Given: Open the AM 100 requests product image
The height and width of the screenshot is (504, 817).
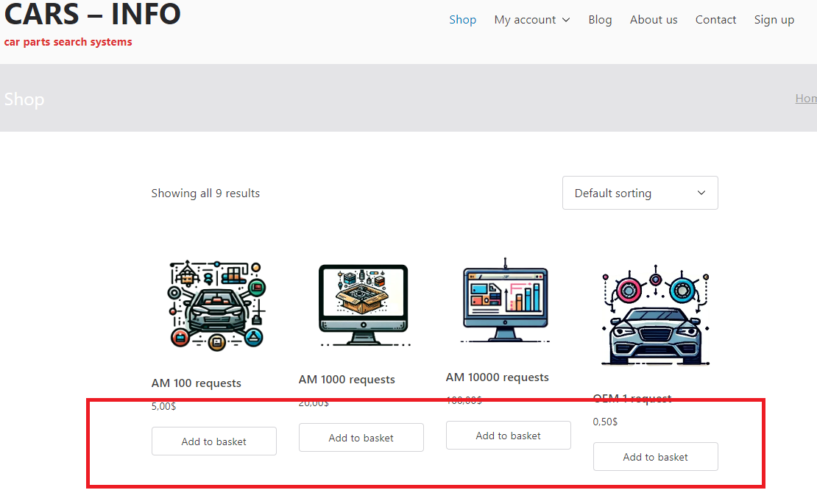Looking at the screenshot, I should 213,305.
